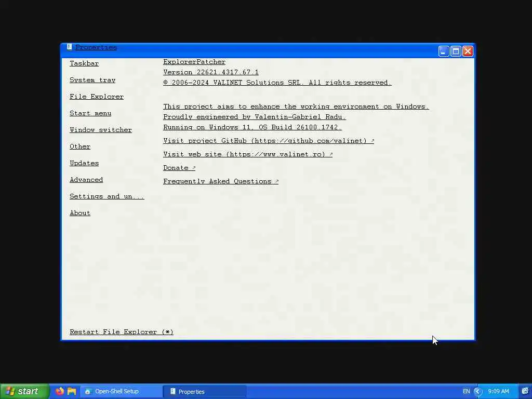Click the Properties taskbar button
The height and width of the screenshot is (399, 532).
[x=205, y=392]
